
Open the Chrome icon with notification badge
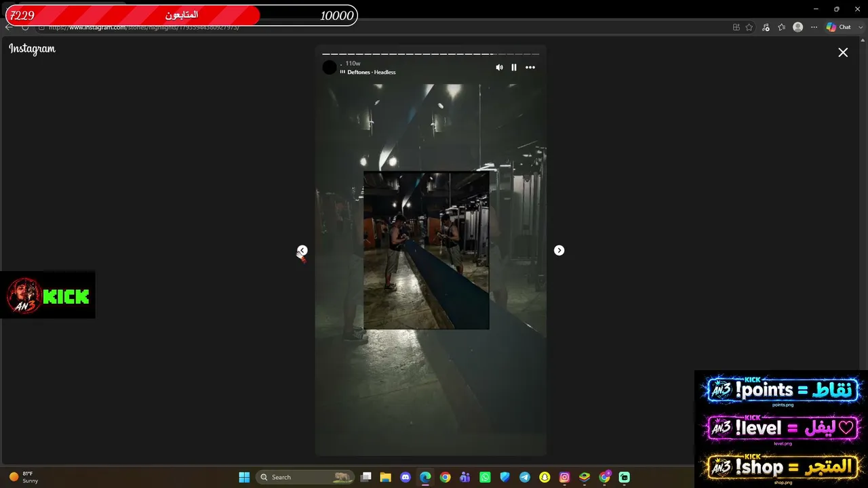pos(604,477)
